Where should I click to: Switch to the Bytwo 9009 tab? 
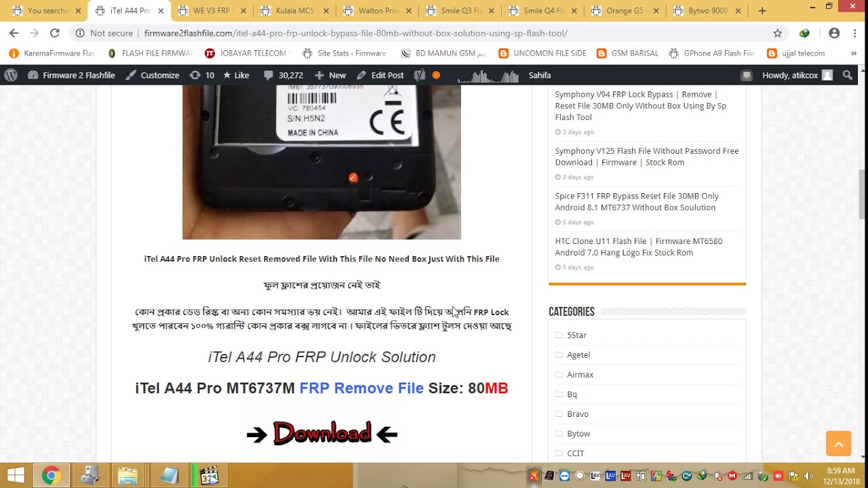click(x=708, y=11)
